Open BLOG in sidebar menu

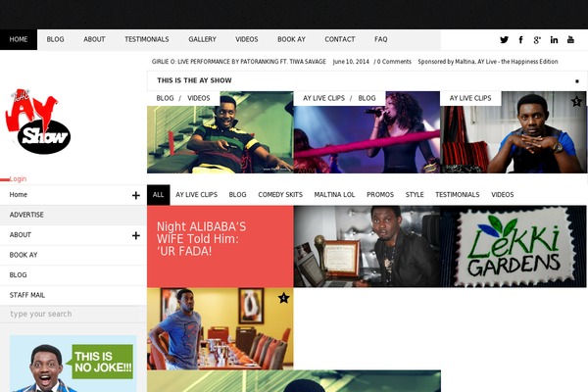pyautogui.click(x=73, y=275)
